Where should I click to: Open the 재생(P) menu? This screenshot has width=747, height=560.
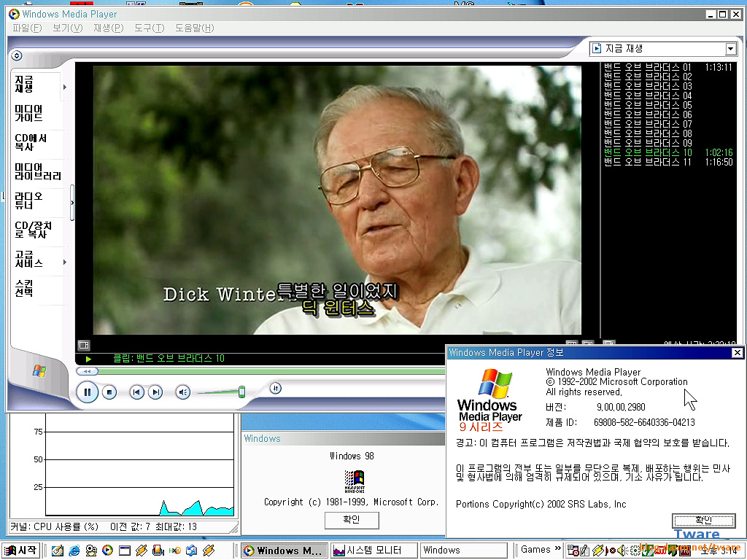tap(109, 28)
